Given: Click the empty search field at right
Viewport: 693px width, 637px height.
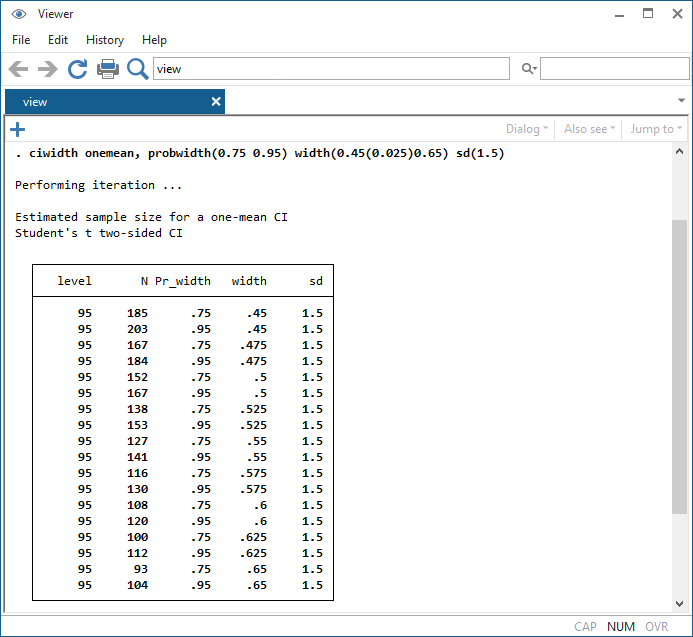Looking at the screenshot, I should 615,69.
